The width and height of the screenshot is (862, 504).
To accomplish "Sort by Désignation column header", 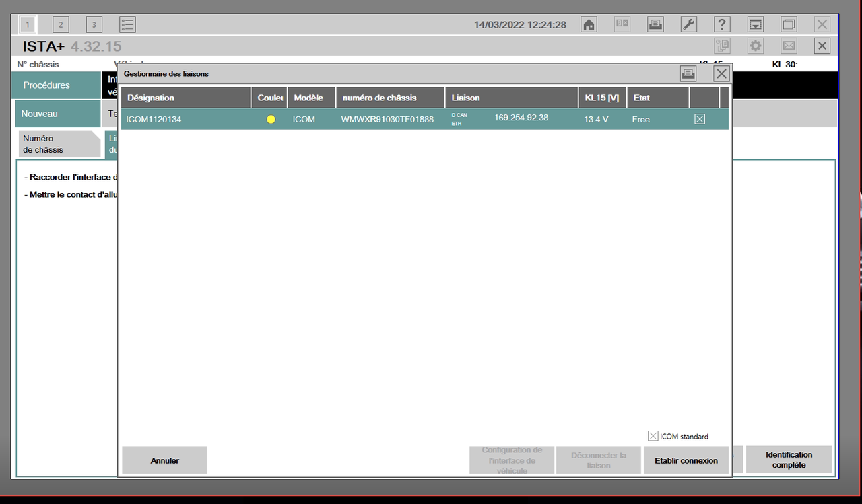I will click(187, 98).
